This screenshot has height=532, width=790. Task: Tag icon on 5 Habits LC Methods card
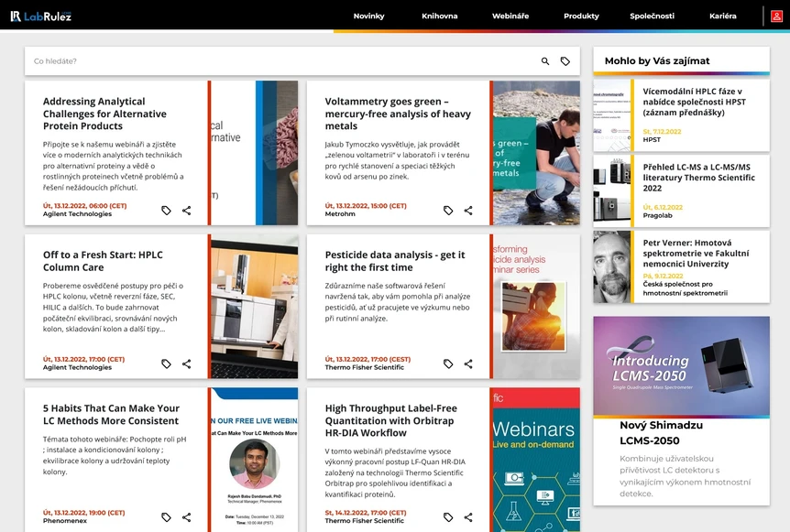(166, 517)
